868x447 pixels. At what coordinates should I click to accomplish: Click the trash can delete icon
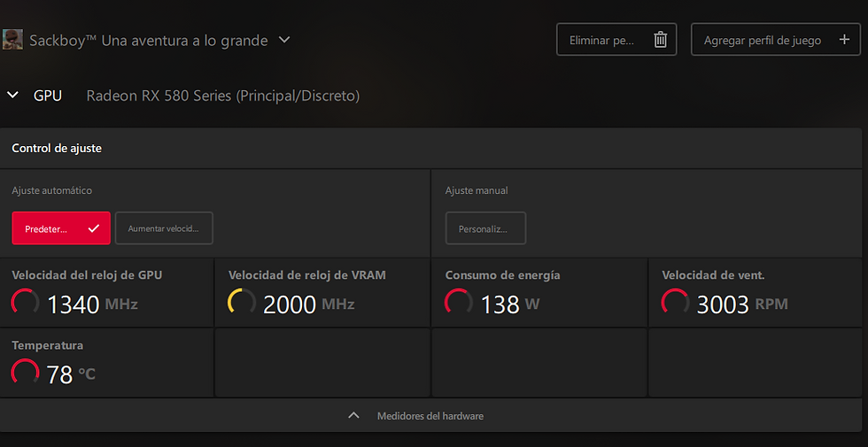660,40
